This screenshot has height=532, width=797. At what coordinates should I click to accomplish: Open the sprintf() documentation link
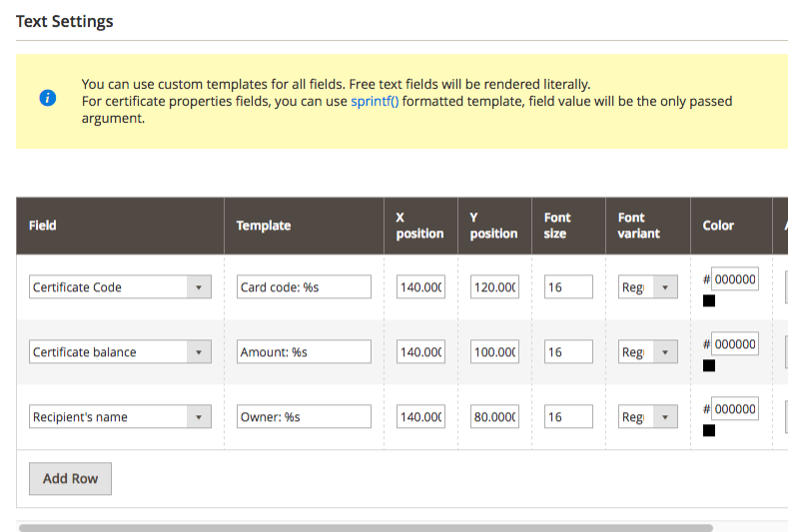click(375, 101)
